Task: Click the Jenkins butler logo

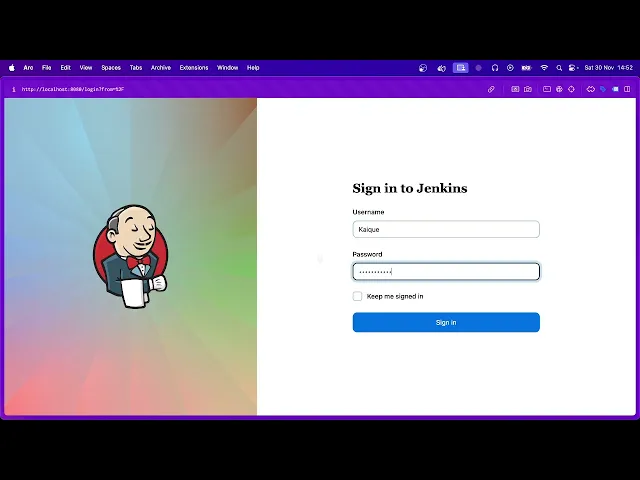Action: click(x=131, y=256)
